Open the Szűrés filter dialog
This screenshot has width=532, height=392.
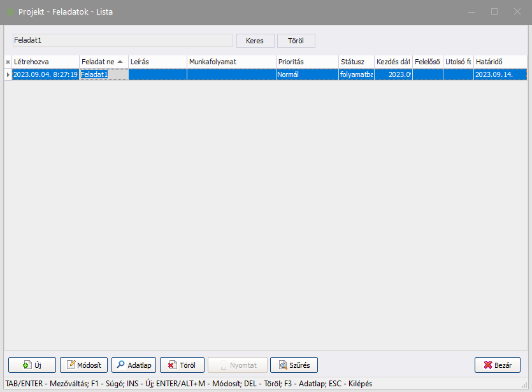[294, 365]
